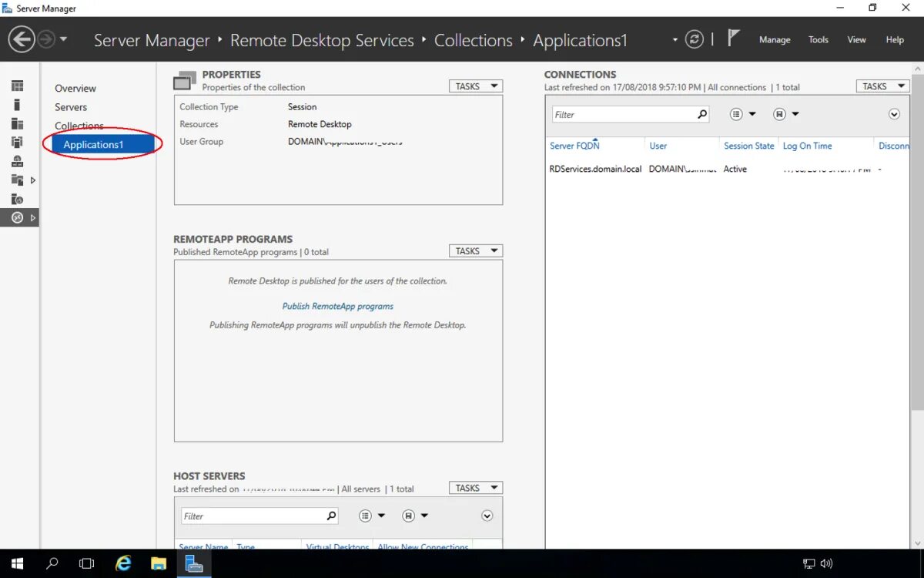
Task: Select the Dashboard grid icon in sidebar
Action: click(x=17, y=86)
